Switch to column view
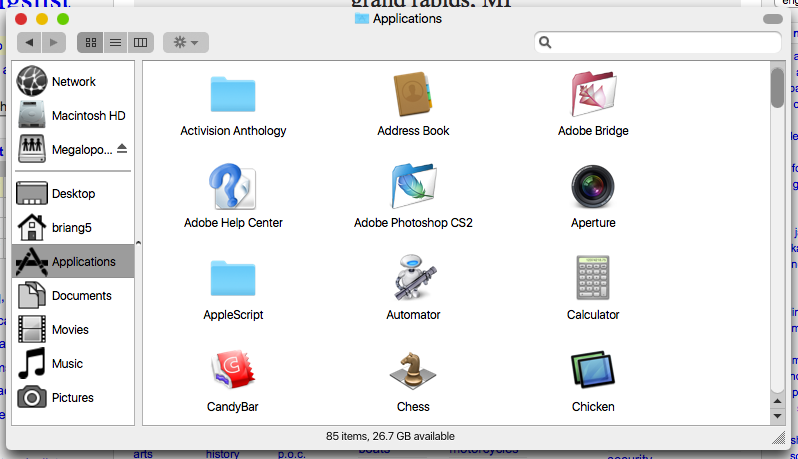Viewport: 798px width, 459px height. pos(140,42)
